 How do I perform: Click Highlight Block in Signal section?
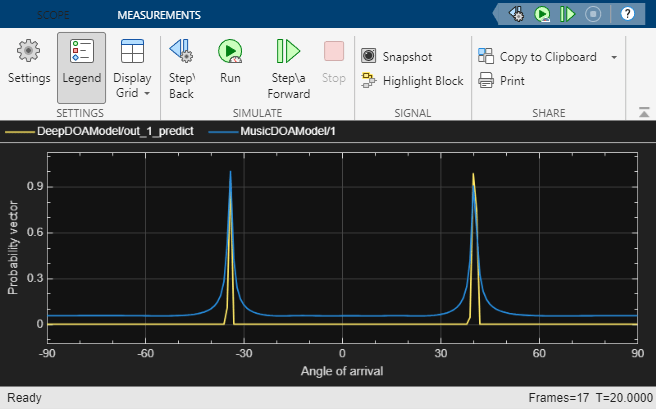pos(412,80)
